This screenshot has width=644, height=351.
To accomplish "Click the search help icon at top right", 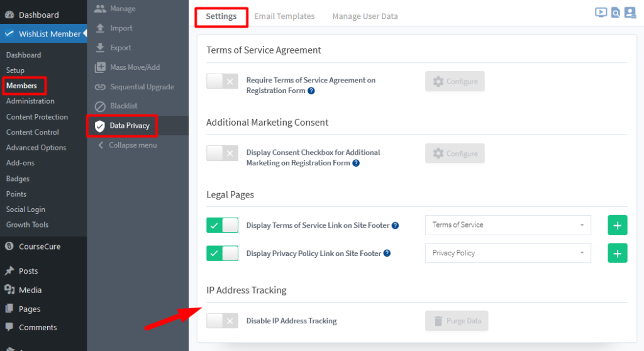I will [x=615, y=13].
